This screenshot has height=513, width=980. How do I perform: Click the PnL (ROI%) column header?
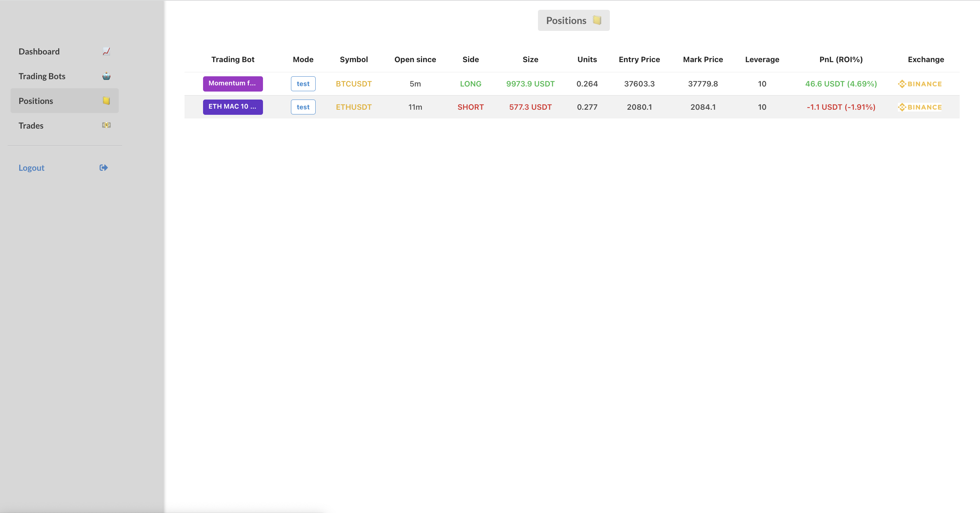point(841,59)
